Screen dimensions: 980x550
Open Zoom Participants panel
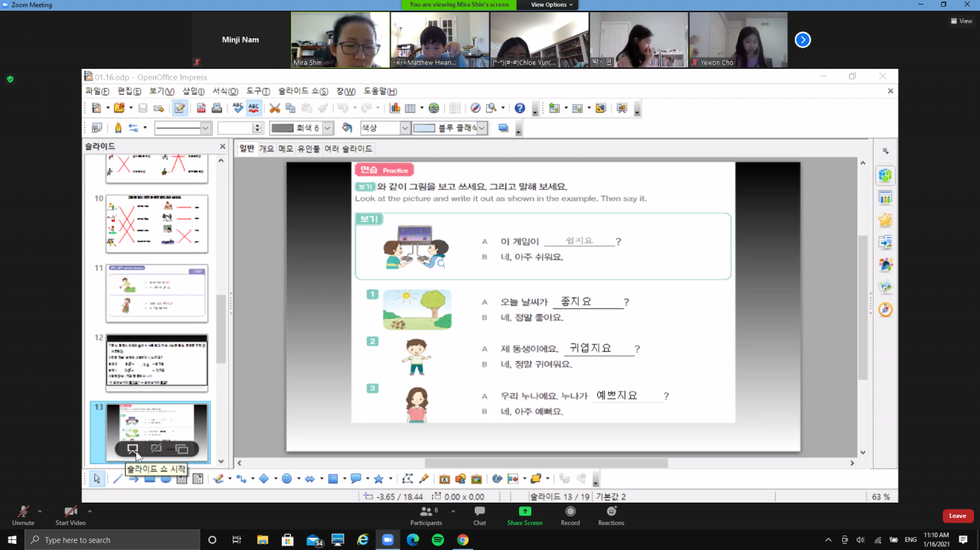(x=426, y=516)
